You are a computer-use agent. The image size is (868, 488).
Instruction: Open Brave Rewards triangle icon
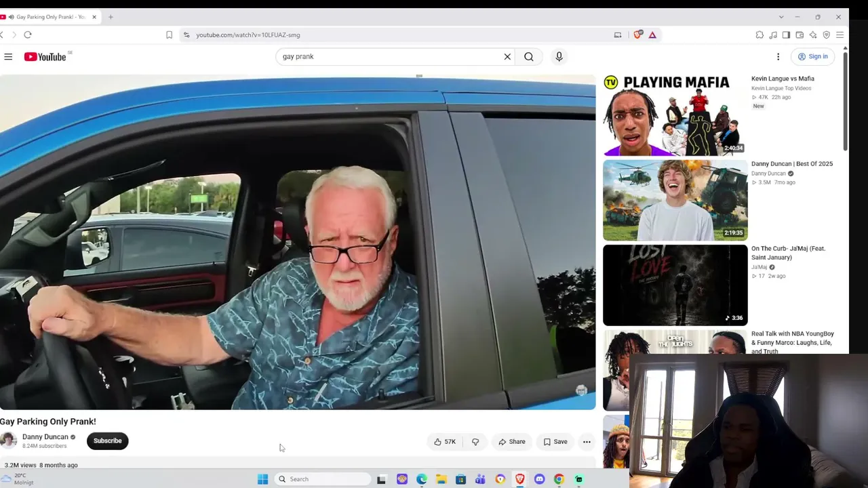click(652, 35)
